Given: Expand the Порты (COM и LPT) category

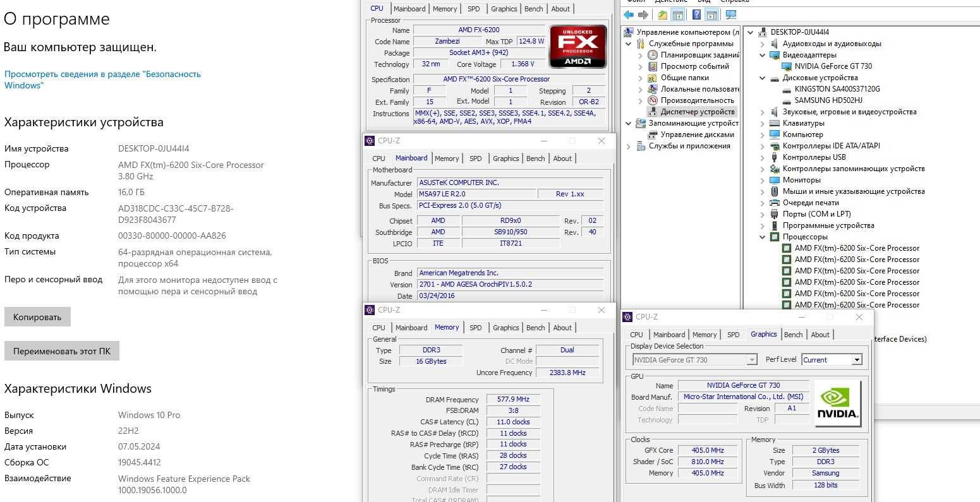Looking at the screenshot, I should click(x=763, y=214).
